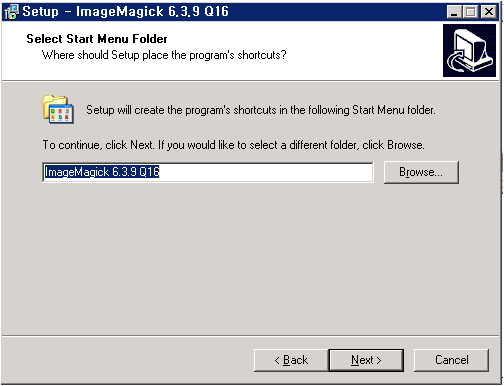
Task: Click the grayed-out maximize button
Action: point(471,12)
